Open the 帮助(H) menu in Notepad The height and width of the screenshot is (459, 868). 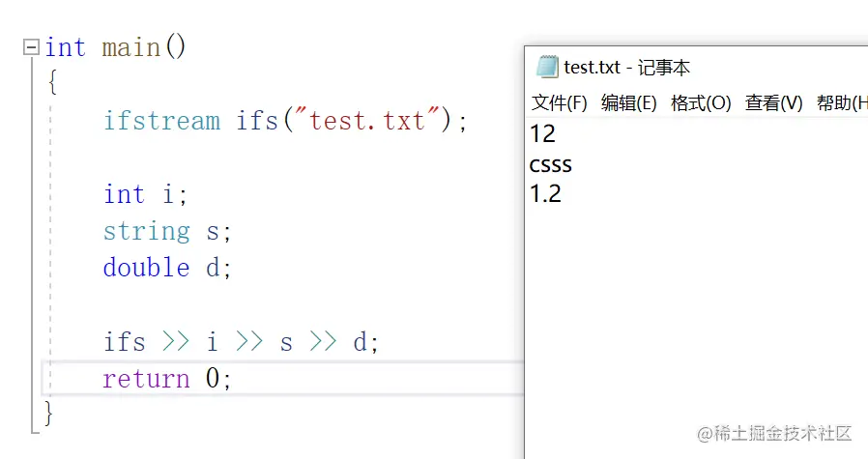tap(842, 103)
